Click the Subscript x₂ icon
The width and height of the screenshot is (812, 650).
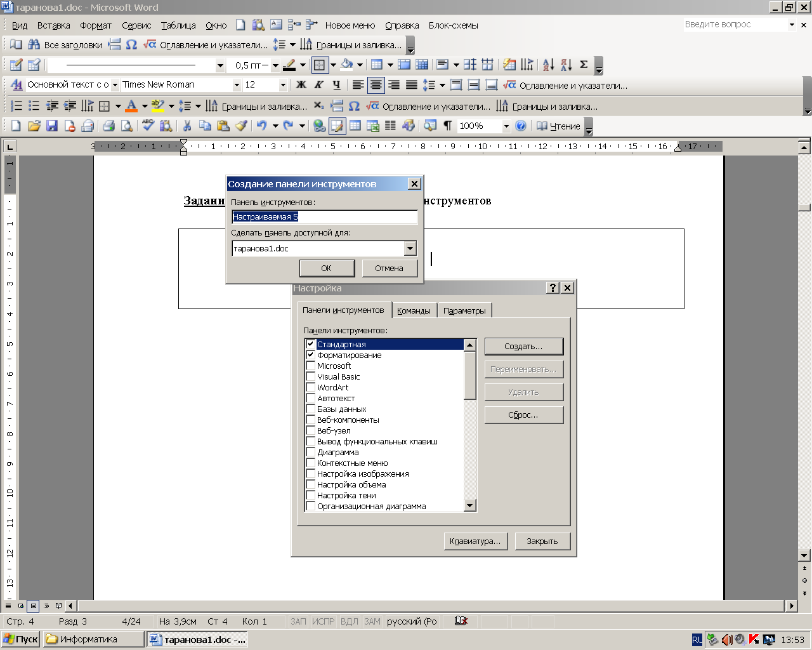click(x=318, y=106)
